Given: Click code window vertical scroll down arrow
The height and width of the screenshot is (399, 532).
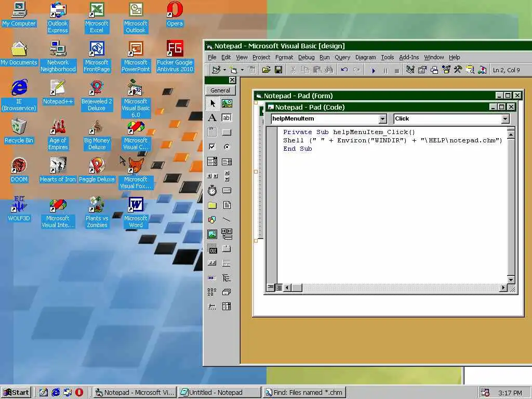Looking at the screenshot, I should [511, 280].
